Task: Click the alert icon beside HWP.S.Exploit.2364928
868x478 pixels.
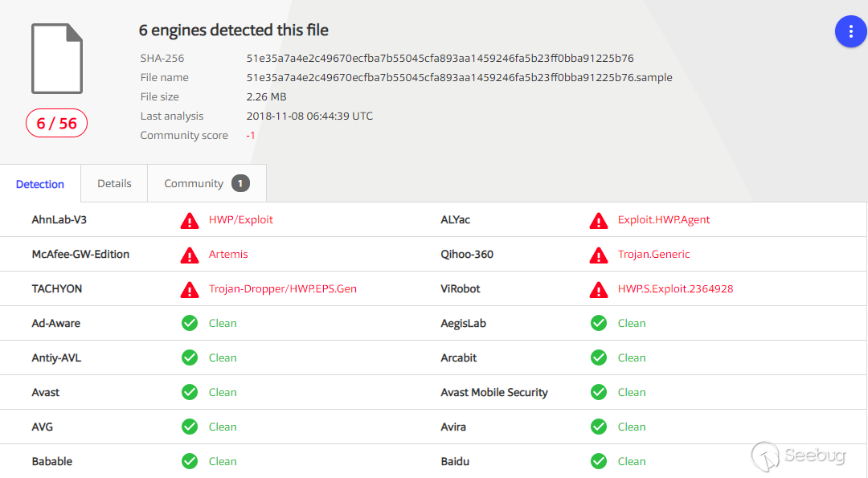Action: (599, 289)
